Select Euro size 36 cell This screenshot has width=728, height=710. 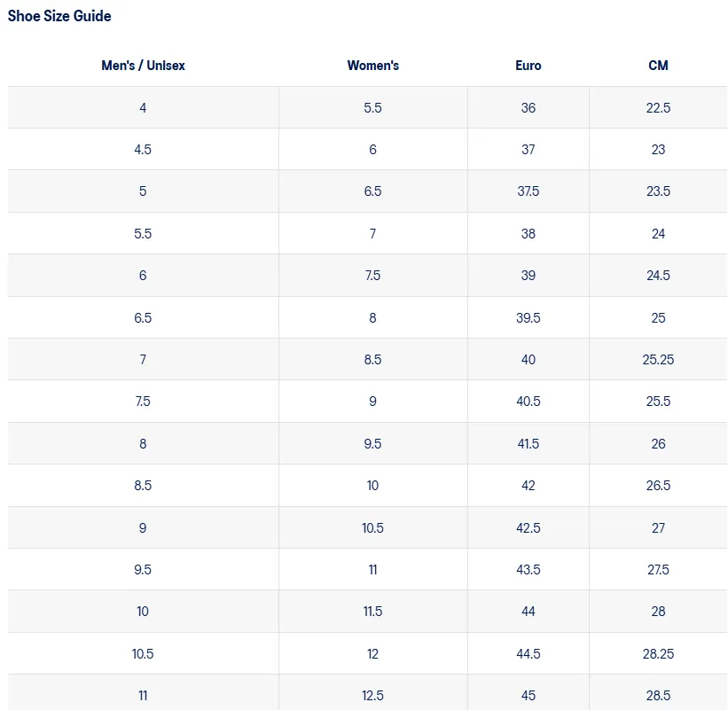[528, 107]
